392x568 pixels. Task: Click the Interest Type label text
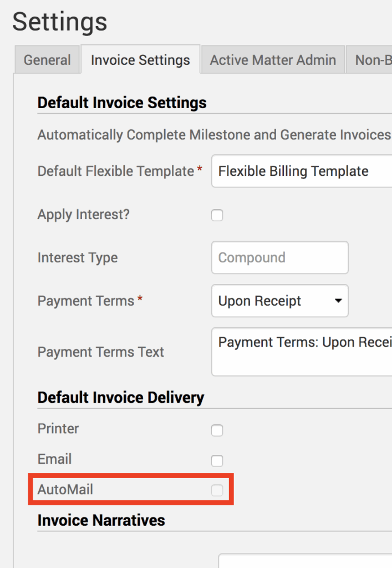point(78,258)
